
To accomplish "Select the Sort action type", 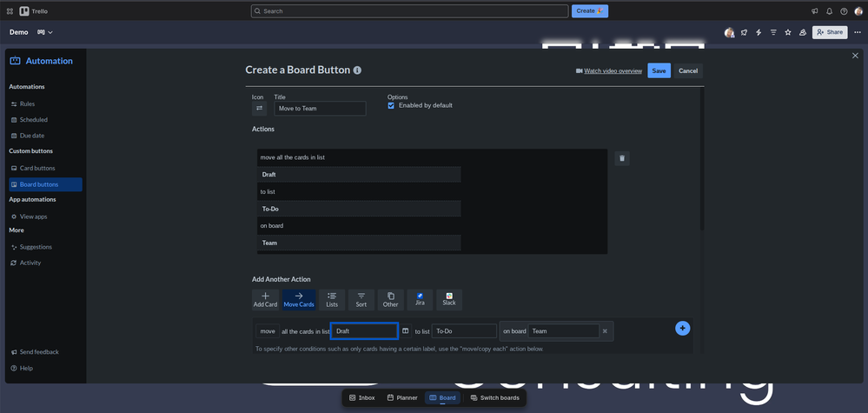I will (x=361, y=299).
